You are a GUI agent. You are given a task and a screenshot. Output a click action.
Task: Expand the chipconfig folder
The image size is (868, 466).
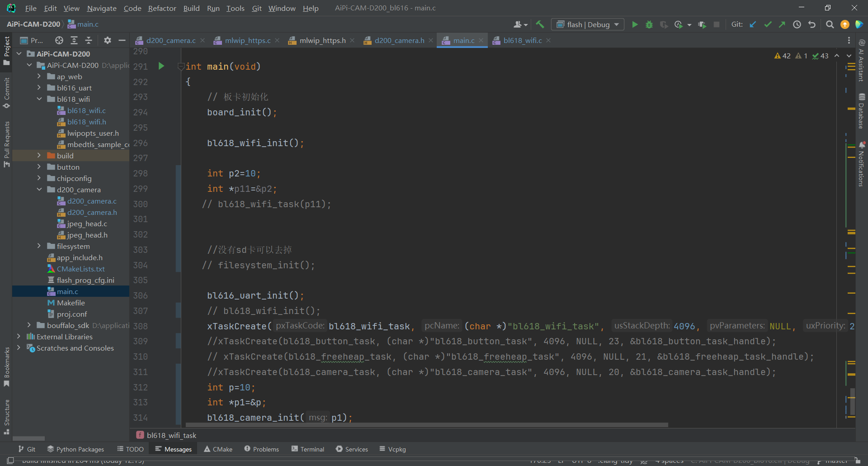point(39,178)
